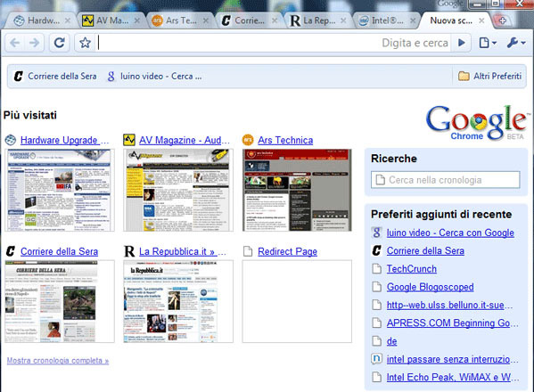Click the page icon beside Google Blogoscoped
Screen dimensions: 534x392
(x=376, y=287)
